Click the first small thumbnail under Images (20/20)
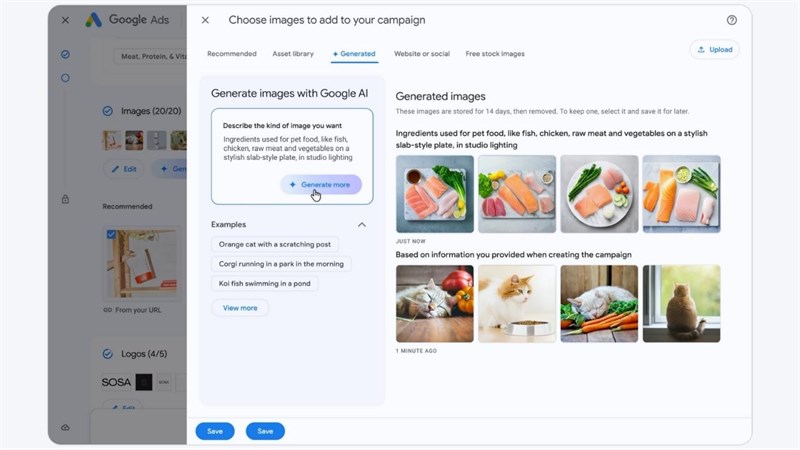Screen dimensions: 800x450 (112, 140)
